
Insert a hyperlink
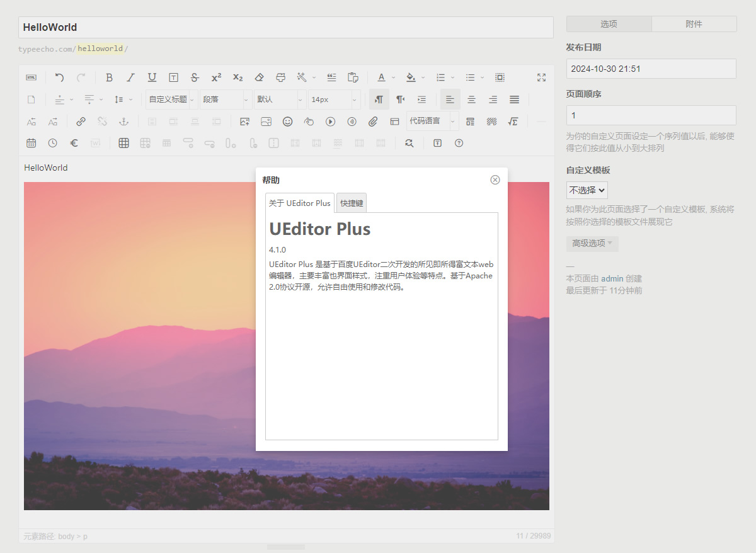pos(81,122)
